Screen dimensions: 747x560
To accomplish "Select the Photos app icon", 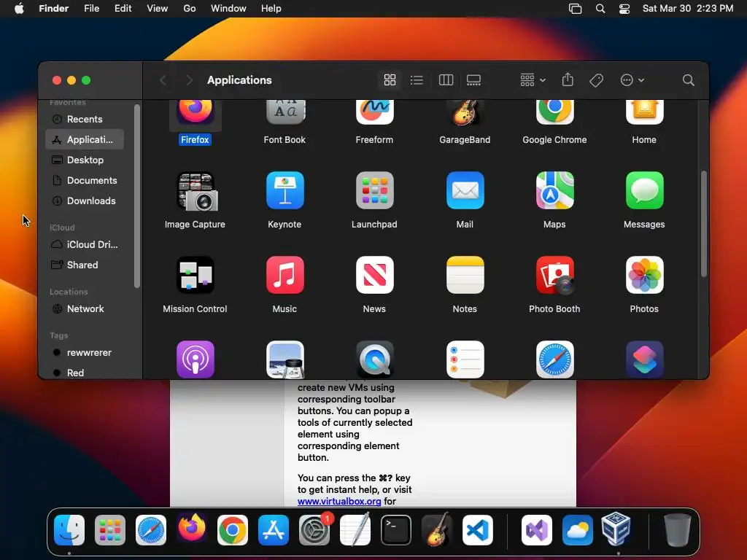I will 644,275.
